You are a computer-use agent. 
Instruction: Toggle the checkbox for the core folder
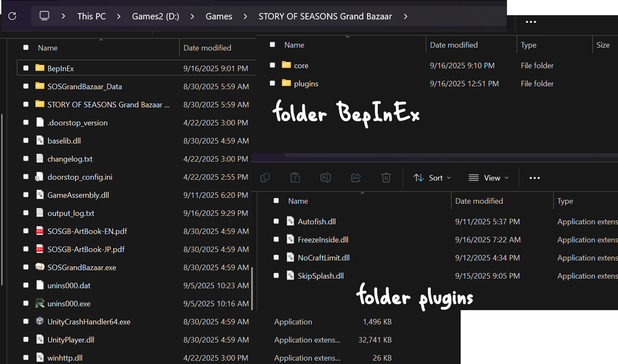click(x=273, y=66)
